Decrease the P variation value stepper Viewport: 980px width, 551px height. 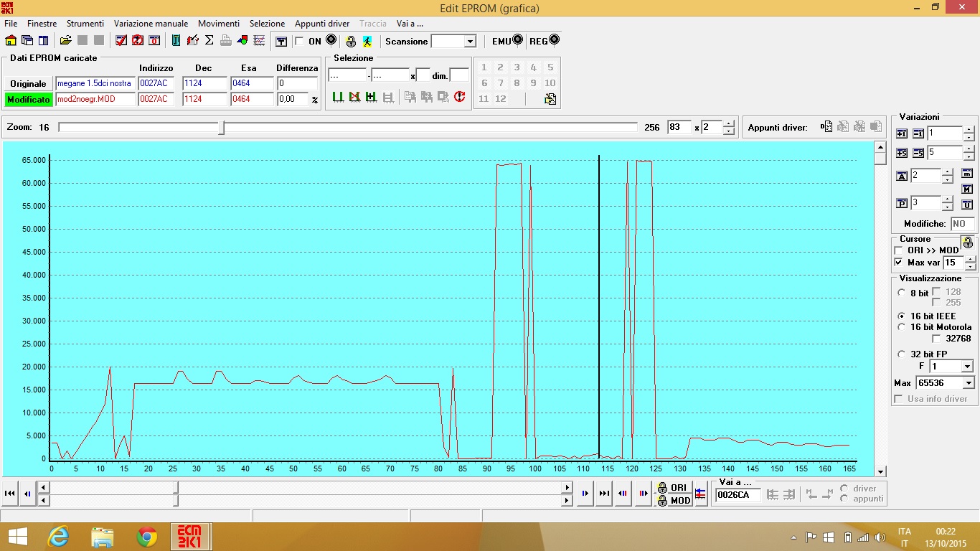coord(947,207)
